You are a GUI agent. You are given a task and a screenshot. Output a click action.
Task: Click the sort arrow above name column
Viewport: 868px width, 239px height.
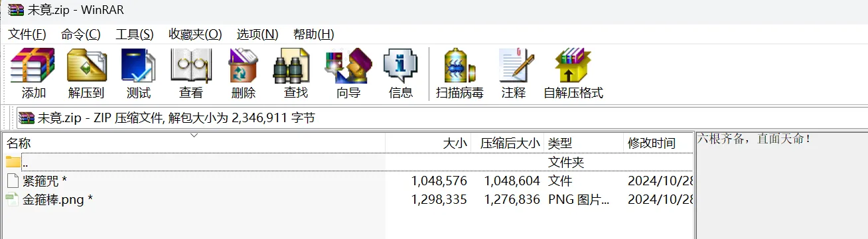tap(194, 135)
